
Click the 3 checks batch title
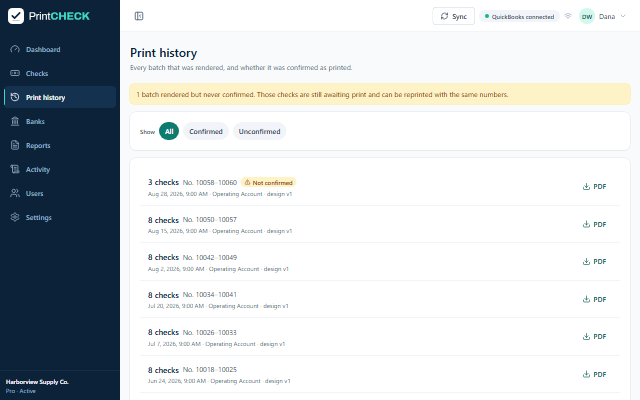[163, 182]
